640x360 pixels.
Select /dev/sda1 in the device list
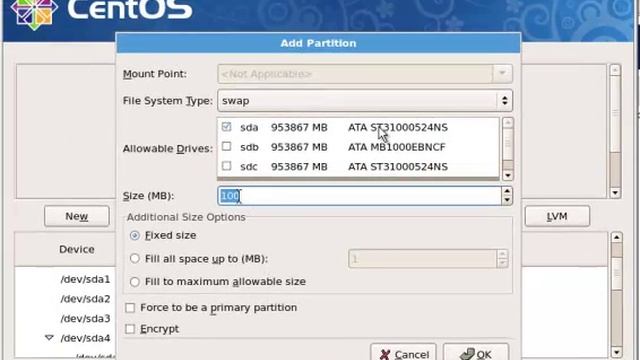coord(85,279)
